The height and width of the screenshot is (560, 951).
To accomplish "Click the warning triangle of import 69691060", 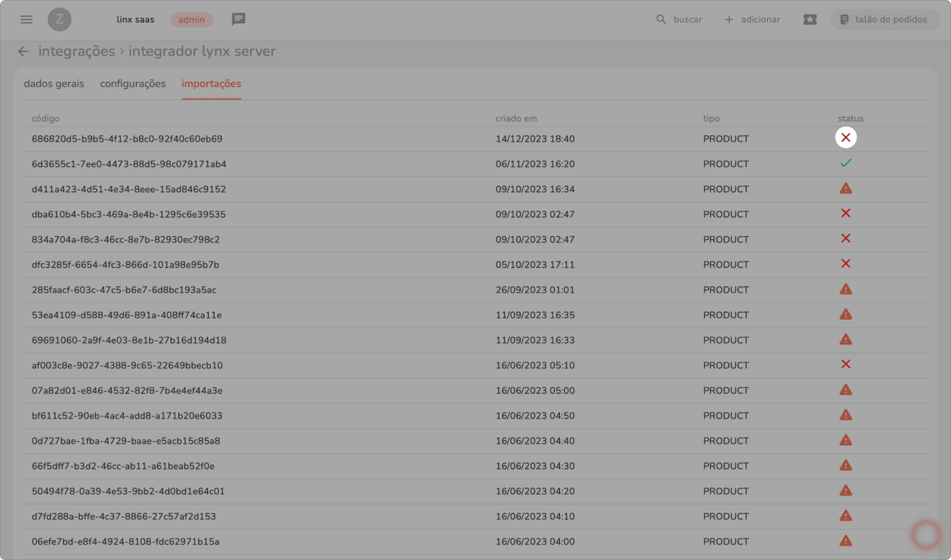I will [x=846, y=340].
